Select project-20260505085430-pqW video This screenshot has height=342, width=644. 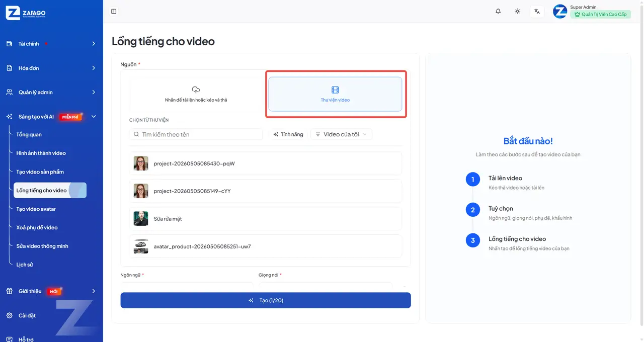coord(266,163)
